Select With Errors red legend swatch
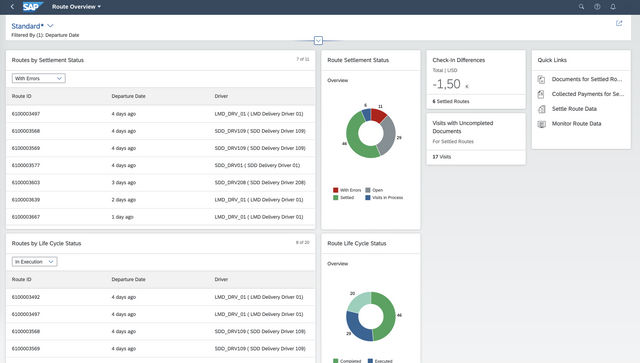The width and height of the screenshot is (640, 363). [x=336, y=190]
